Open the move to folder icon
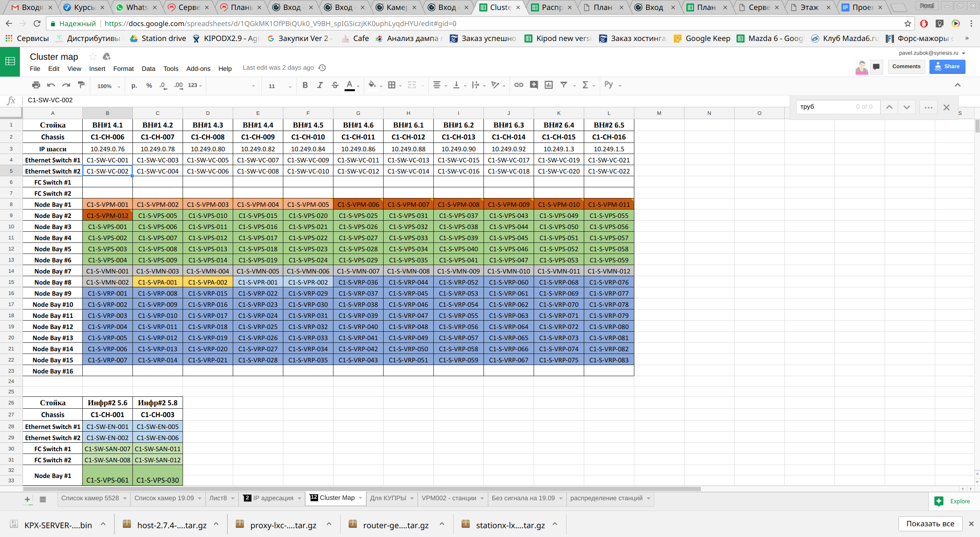 [107, 57]
